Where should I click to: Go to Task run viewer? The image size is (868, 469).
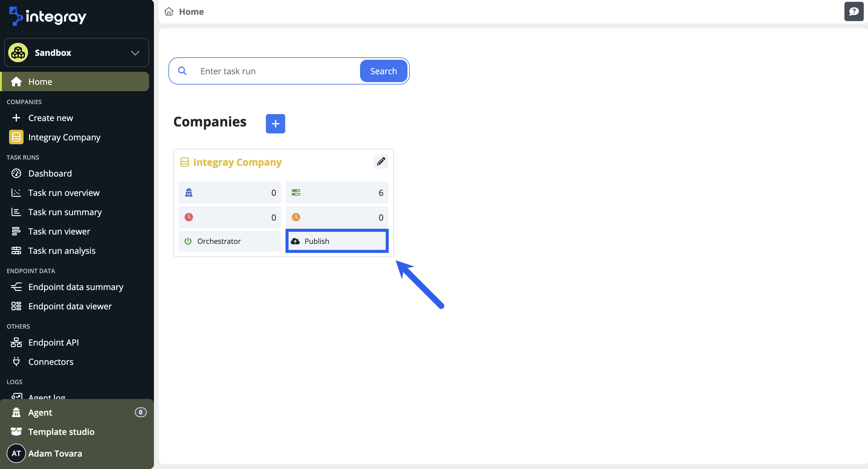click(x=59, y=231)
